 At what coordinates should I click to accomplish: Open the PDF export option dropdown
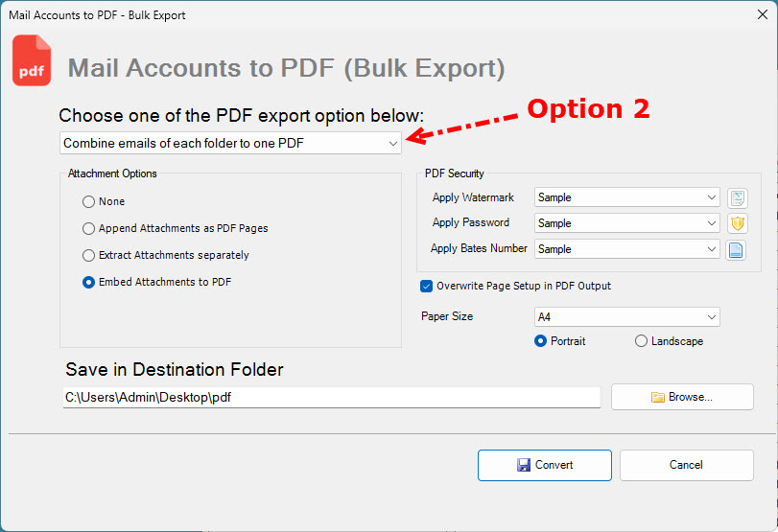pos(230,144)
